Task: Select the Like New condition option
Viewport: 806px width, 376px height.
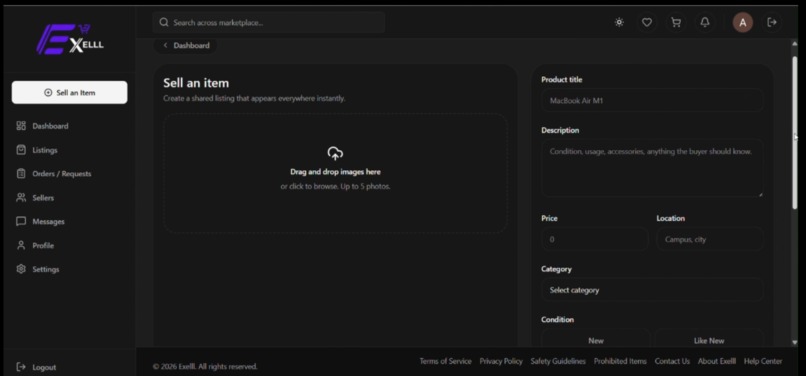Action: 709,340
